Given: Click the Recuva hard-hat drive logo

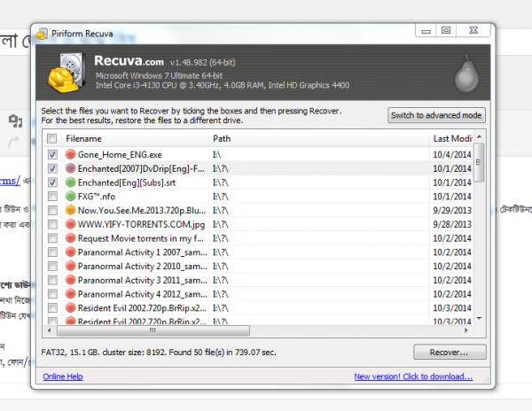Looking at the screenshot, I should pyautogui.click(x=66, y=72).
